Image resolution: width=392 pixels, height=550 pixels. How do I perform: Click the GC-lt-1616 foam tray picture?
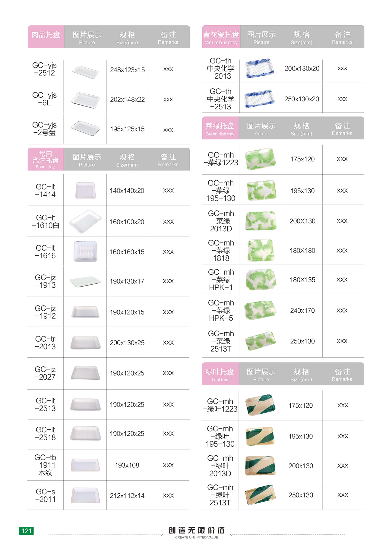[86, 251]
